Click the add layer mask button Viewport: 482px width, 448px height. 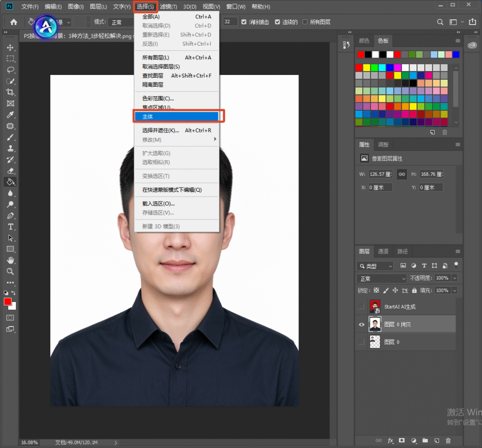pos(402,440)
